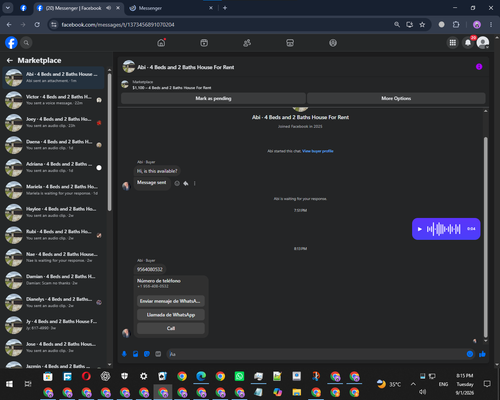Open the Gaming icon in top nav

(333, 43)
